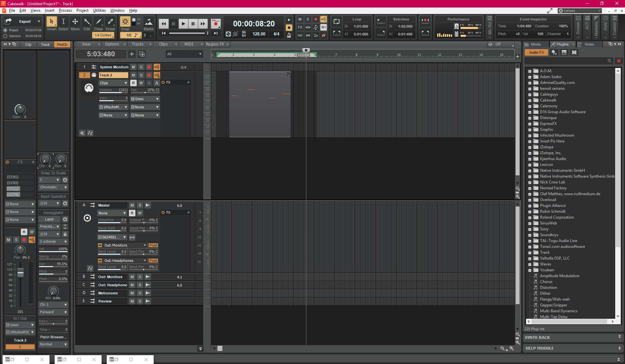Select the Draw pencil tool
Viewport: 625px width, 364px height.
(98, 21)
